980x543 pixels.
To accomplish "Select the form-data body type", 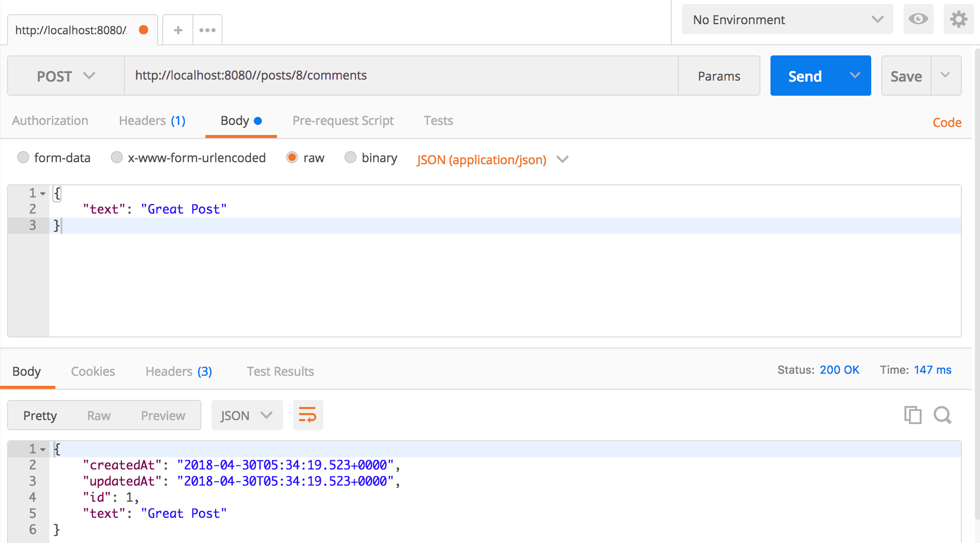I will (23, 157).
